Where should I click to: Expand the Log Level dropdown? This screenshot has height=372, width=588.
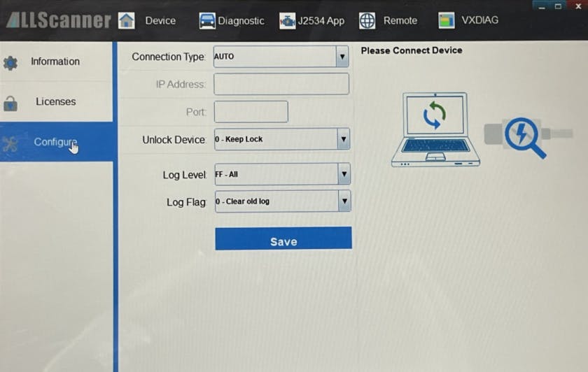[344, 174]
